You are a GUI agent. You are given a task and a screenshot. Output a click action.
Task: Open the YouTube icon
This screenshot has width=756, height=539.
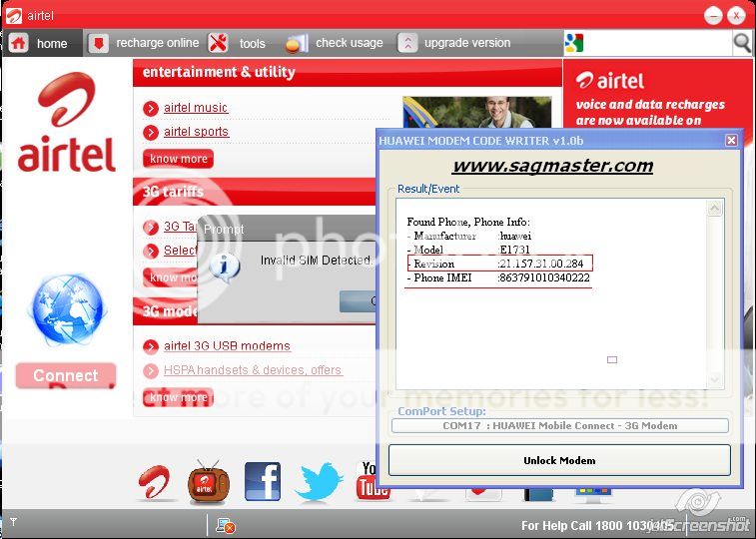(x=369, y=482)
